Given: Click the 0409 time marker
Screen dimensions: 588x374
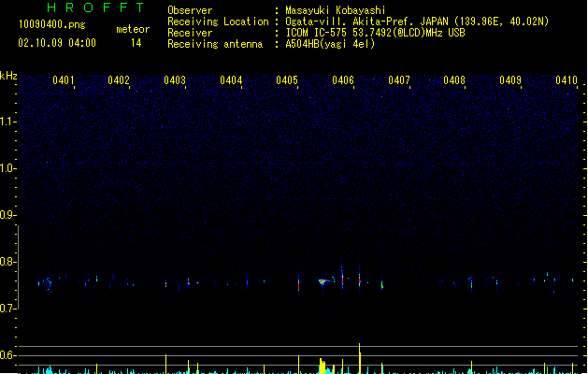Looking at the screenshot, I should (510, 80).
